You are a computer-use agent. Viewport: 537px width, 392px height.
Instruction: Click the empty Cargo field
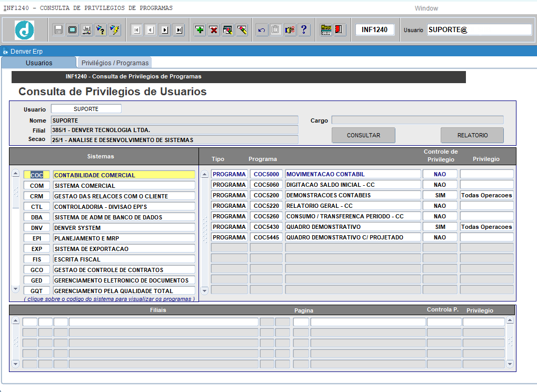(417, 120)
